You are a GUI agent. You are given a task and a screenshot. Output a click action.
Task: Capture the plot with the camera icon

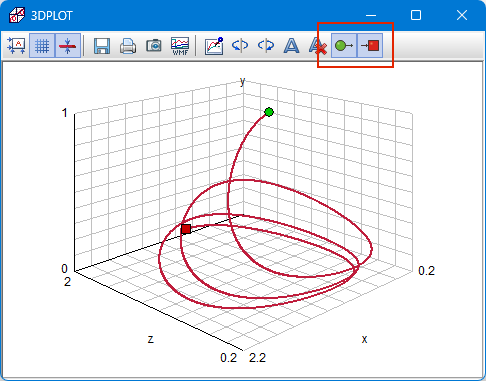point(154,46)
